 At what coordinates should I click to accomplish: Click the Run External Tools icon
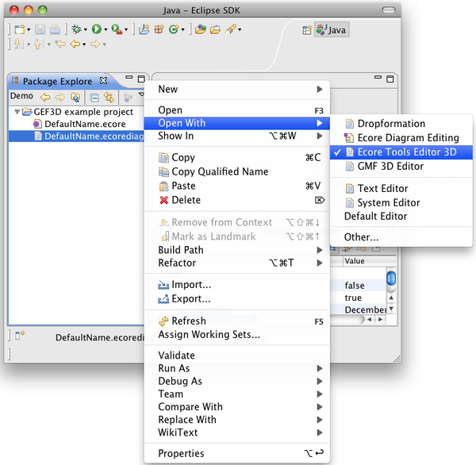tap(117, 29)
